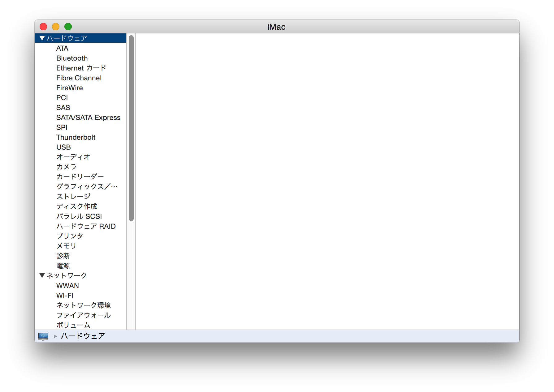554x392 pixels.
Task: Click the sidebar vertical scrollbar thumb
Action: (x=131, y=128)
